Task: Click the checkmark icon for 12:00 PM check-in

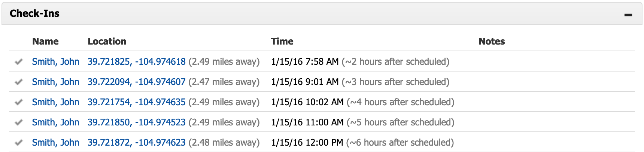Action: click(19, 143)
